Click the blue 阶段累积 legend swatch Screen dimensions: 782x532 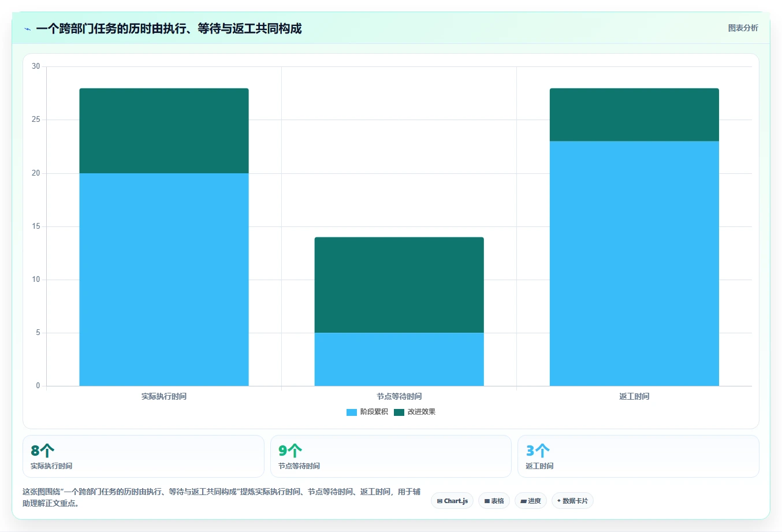click(352, 412)
